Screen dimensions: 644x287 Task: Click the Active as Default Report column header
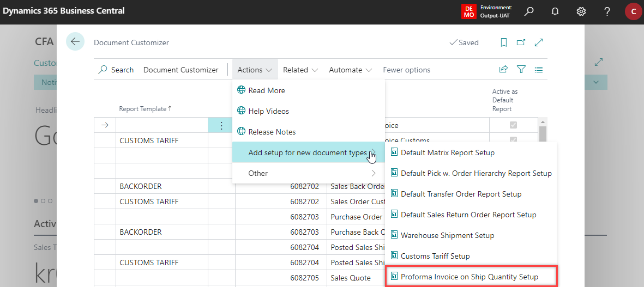tap(504, 100)
